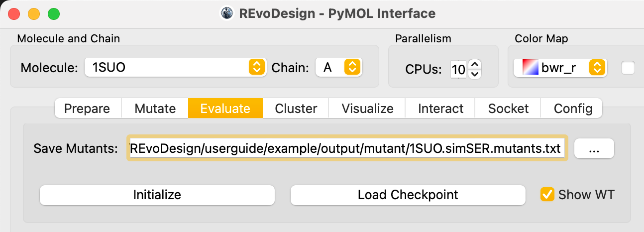The height and width of the screenshot is (232, 644).
Task: Close the REvoDesign window with red button
Action: [x=14, y=14]
